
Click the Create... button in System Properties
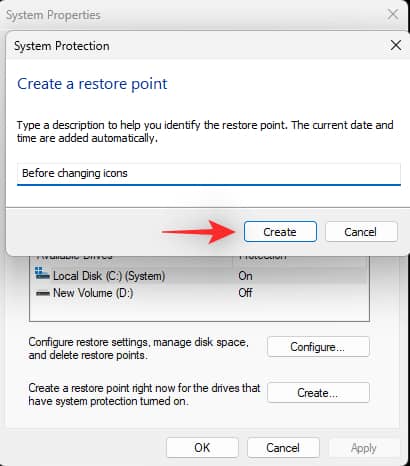coord(318,393)
